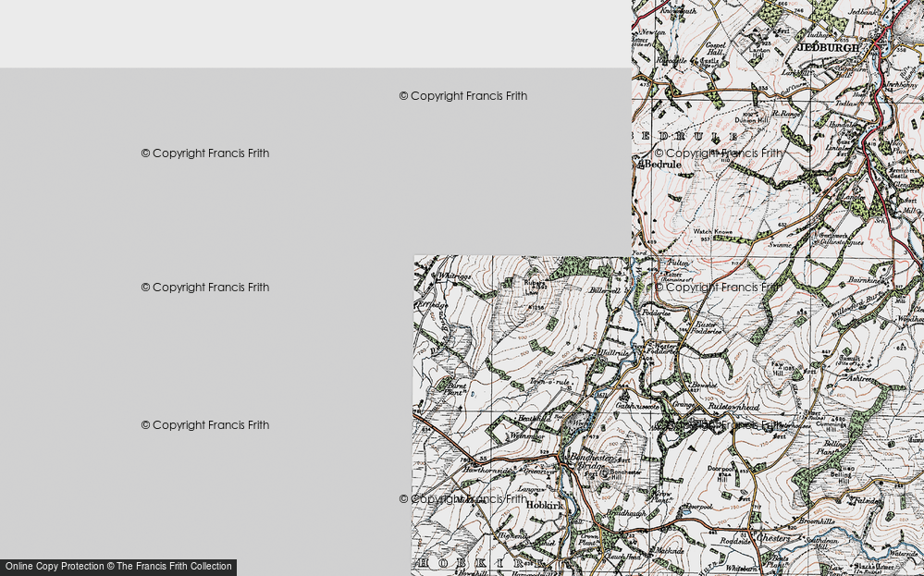Click the Swinnie place name
Screen dimensions: 924x576
(x=780, y=244)
